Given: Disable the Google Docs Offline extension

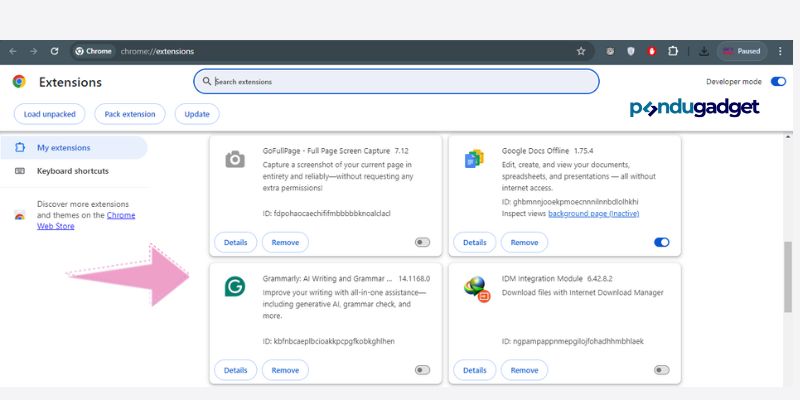Looking at the screenshot, I should point(662,242).
